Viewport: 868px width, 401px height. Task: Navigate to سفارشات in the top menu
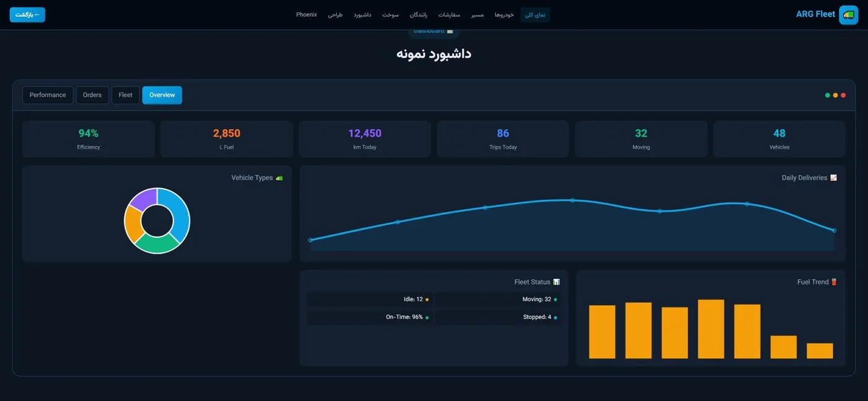click(x=449, y=15)
